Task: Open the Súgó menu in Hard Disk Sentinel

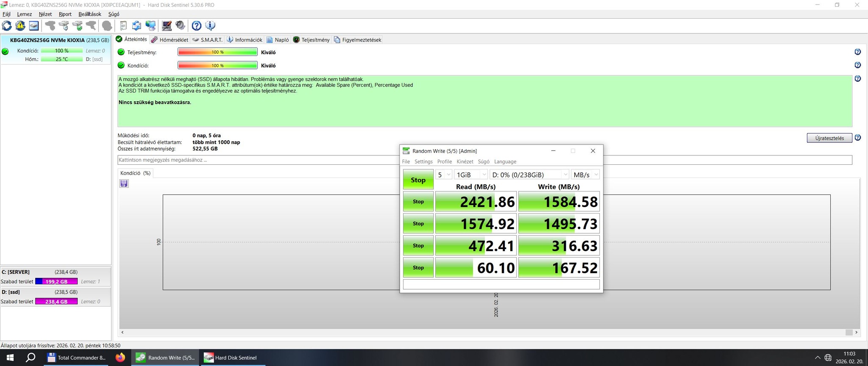Action: [114, 14]
